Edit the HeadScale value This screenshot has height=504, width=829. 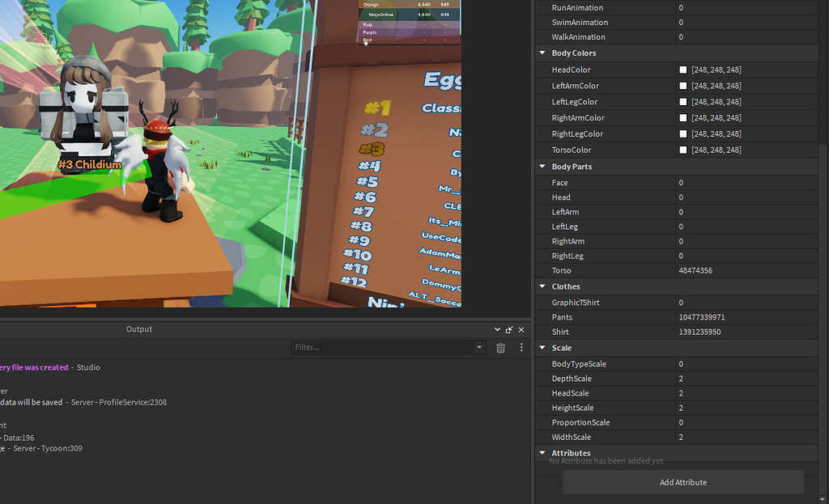click(x=729, y=392)
